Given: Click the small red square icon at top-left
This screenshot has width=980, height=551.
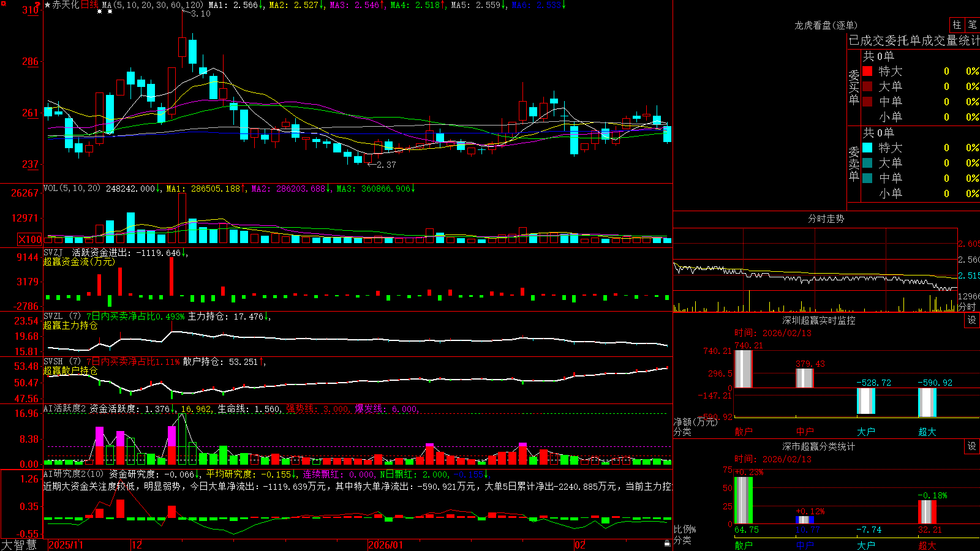Looking at the screenshot, I should tap(2, 3).
